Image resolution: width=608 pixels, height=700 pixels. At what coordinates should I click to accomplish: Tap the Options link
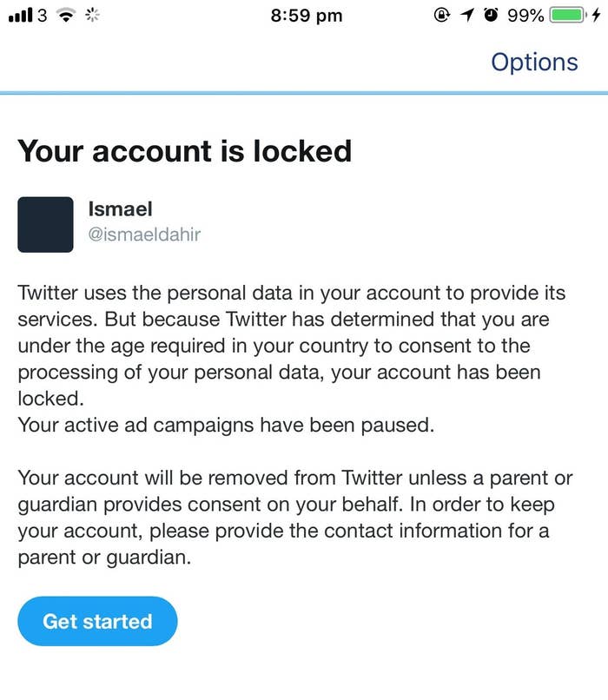pos(534,62)
